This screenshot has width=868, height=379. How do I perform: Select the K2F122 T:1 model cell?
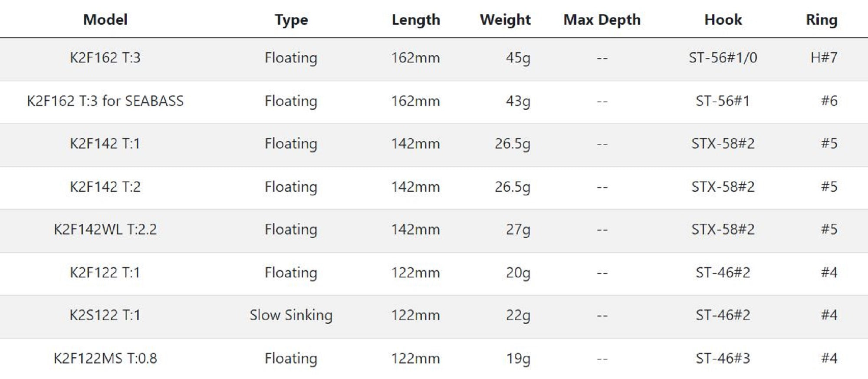click(105, 273)
